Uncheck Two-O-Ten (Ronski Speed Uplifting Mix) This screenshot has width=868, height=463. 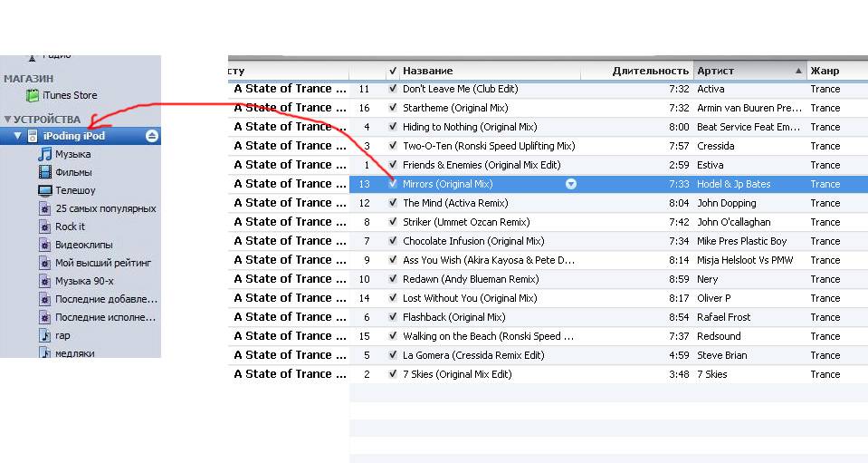pyautogui.click(x=393, y=146)
